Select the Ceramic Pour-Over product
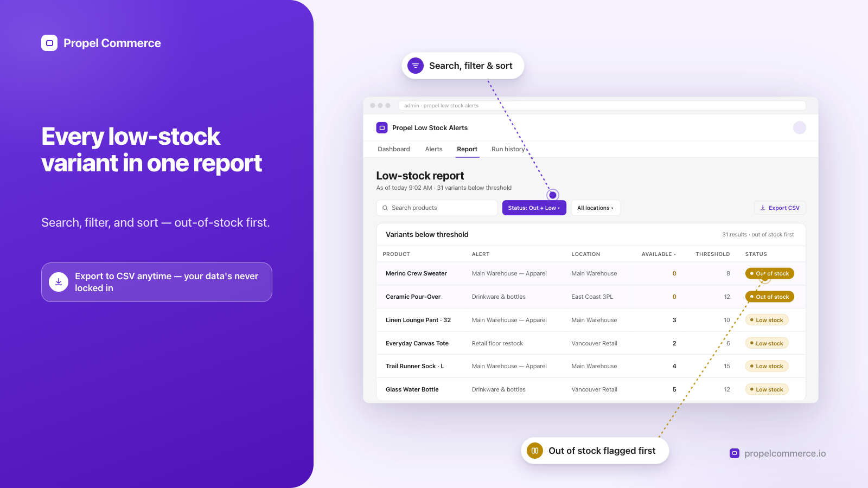This screenshot has height=488, width=868. (x=413, y=297)
